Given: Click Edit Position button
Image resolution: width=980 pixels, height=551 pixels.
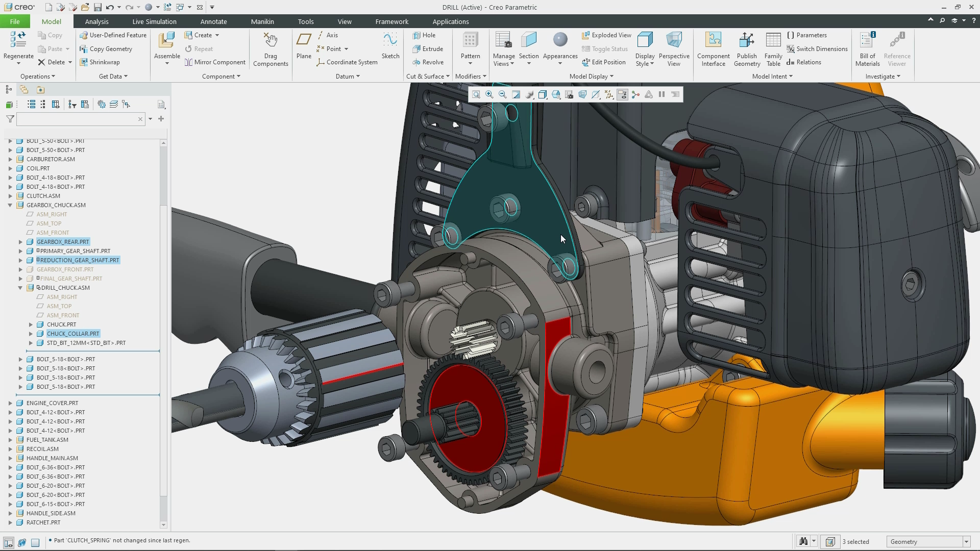Looking at the screenshot, I should 604,62.
